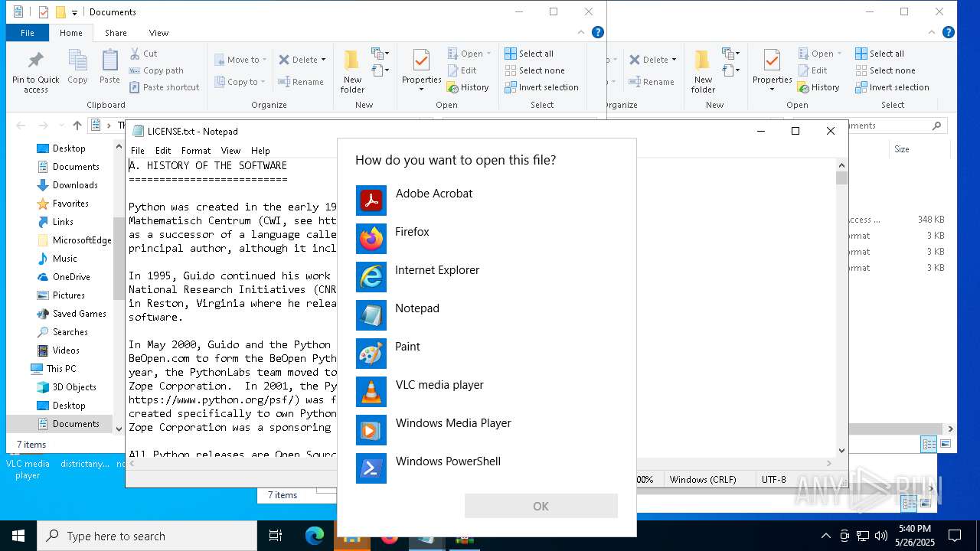This screenshot has width=980, height=551.
Task: Pick Paint in the open-with dialog
Action: click(487, 354)
